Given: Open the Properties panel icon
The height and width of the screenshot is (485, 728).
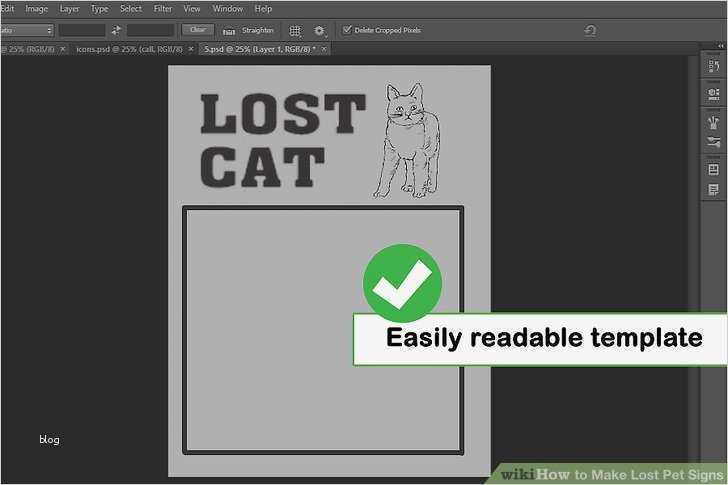Looking at the screenshot, I should tap(714, 94).
